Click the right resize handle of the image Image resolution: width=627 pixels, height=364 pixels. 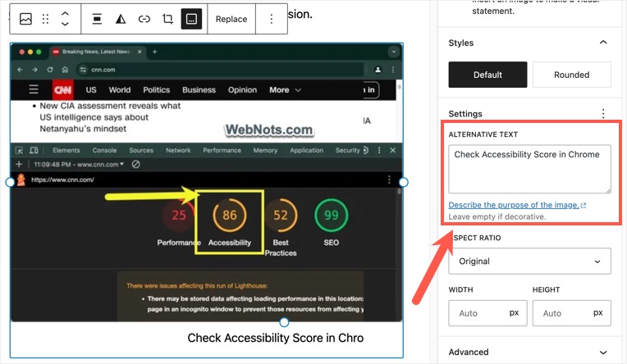[x=404, y=182]
